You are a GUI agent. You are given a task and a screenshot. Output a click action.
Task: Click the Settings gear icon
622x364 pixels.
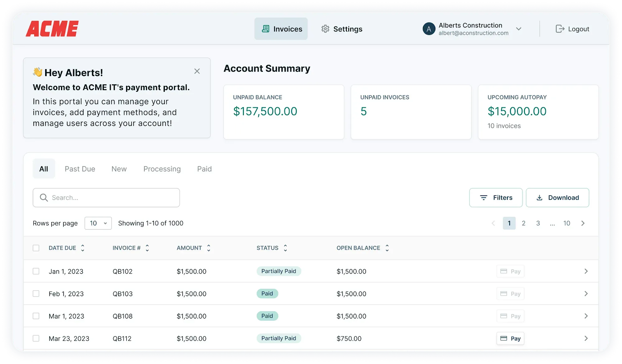point(325,29)
